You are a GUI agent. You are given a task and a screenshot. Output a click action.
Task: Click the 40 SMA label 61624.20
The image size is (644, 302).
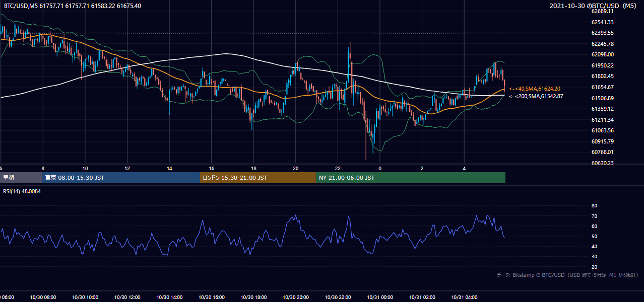(535, 89)
